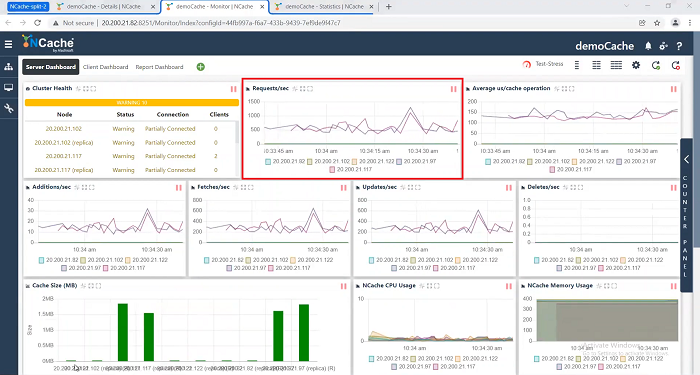The height and width of the screenshot is (375, 700).
Task: Click the NCache-split-2 tab group label
Action: tap(28, 7)
